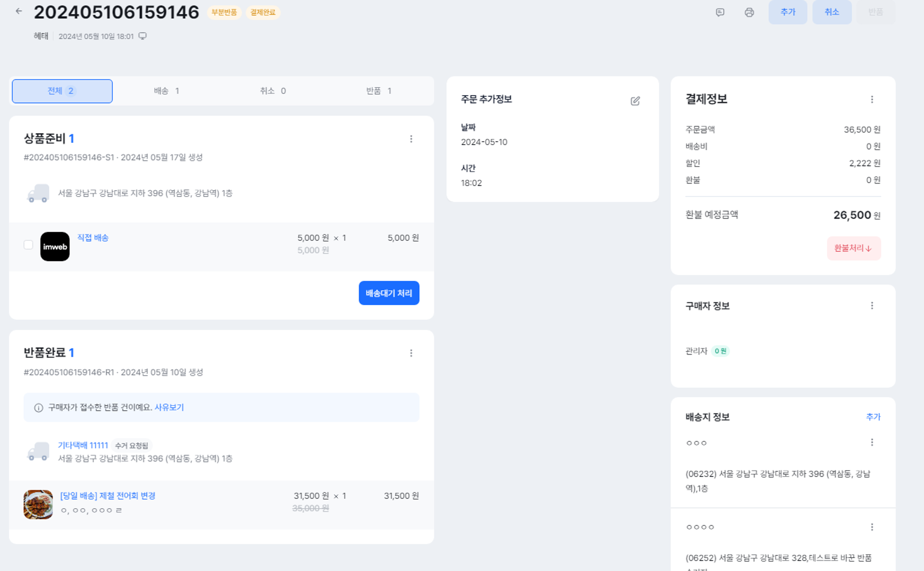This screenshot has width=924, height=571.
Task: Click truck icon in 반품완료 section
Action: click(38, 451)
